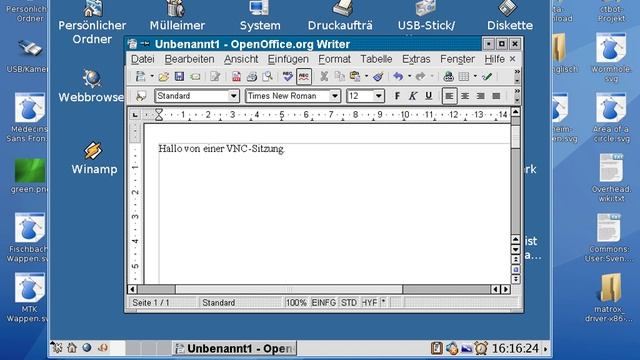Image resolution: width=640 pixels, height=360 pixels.
Task: Open the paragraph style Standard dropdown
Action: pyautogui.click(x=233, y=96)
